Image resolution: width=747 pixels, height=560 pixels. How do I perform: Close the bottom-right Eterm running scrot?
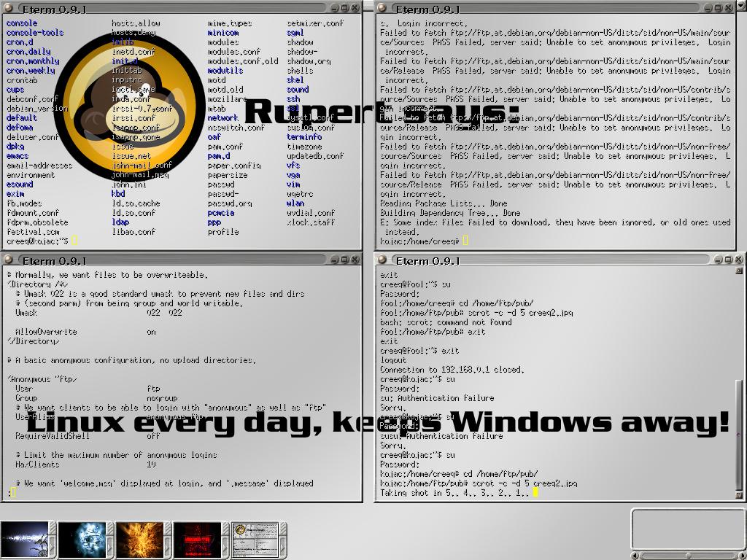[x=738, y=260]
